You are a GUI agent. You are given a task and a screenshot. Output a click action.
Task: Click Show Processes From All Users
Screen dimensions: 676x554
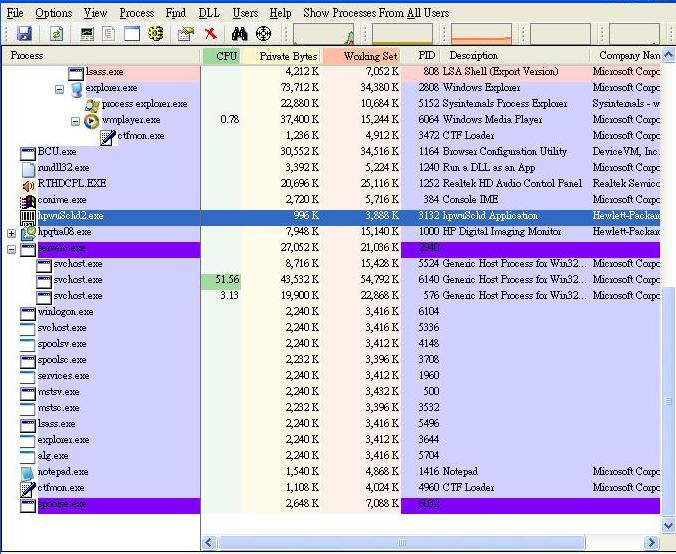click(x=376, y=13)
